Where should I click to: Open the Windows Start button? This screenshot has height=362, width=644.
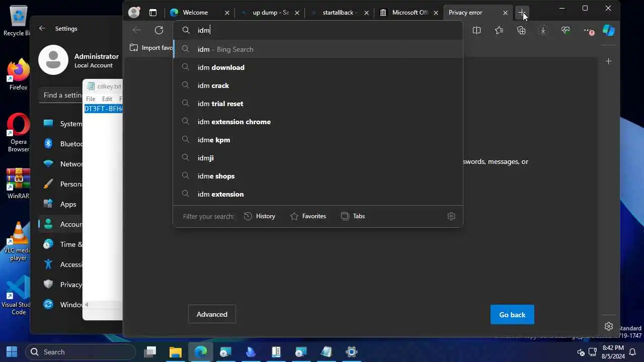click(12, 352)
